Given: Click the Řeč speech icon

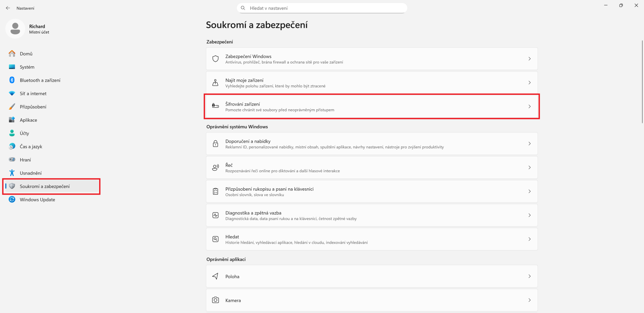Looking at the screenshot, I should coord(215,168).
